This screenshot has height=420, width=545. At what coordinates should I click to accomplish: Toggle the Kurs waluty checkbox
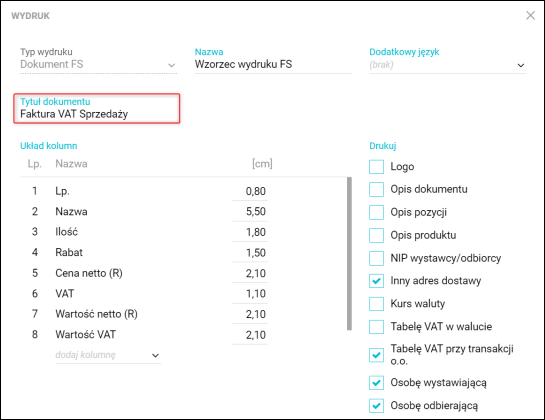376,304
